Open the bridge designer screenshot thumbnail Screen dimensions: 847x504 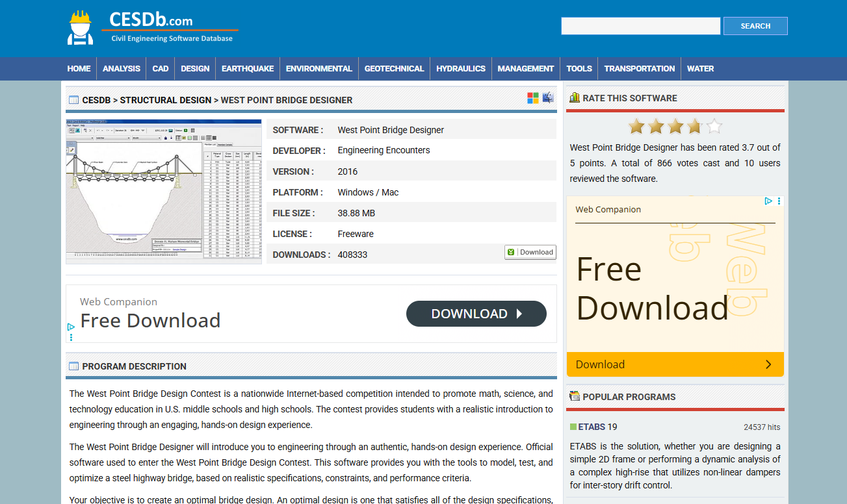pos(164,192)
